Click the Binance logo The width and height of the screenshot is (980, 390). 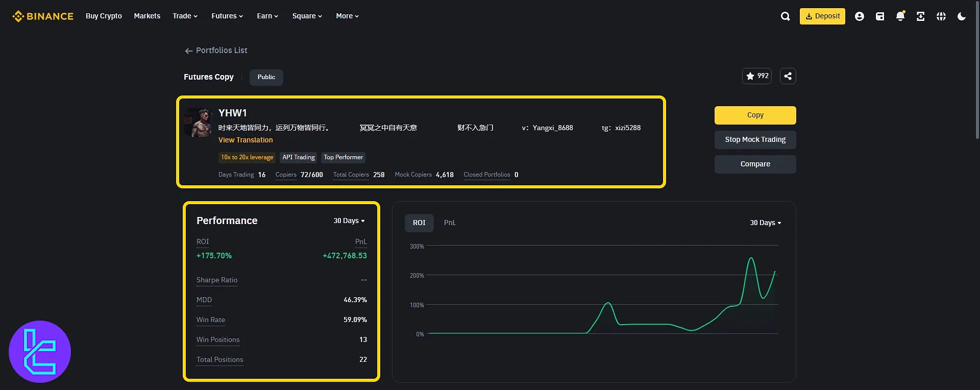pyautogui.click(x=43, y=16)
